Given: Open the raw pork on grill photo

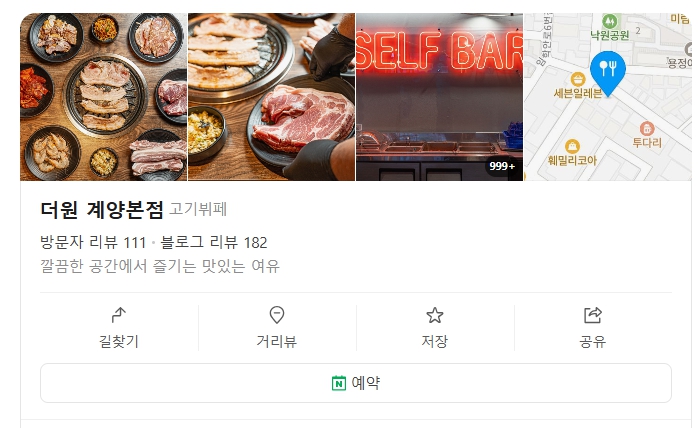Looking at the screenshot, I should pos(272,97).
